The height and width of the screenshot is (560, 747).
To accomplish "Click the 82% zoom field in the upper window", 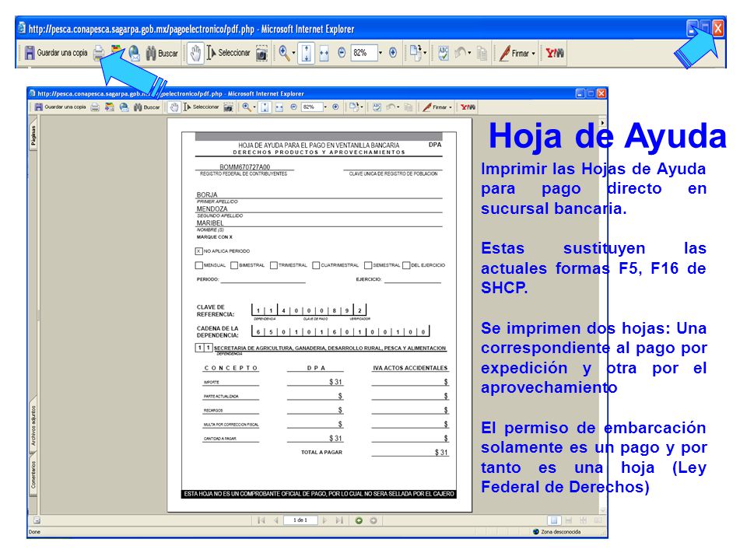I will tap(364, 53).
